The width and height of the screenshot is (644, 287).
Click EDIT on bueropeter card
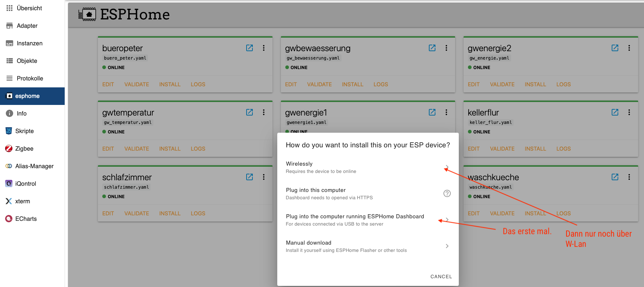(108, 84)
